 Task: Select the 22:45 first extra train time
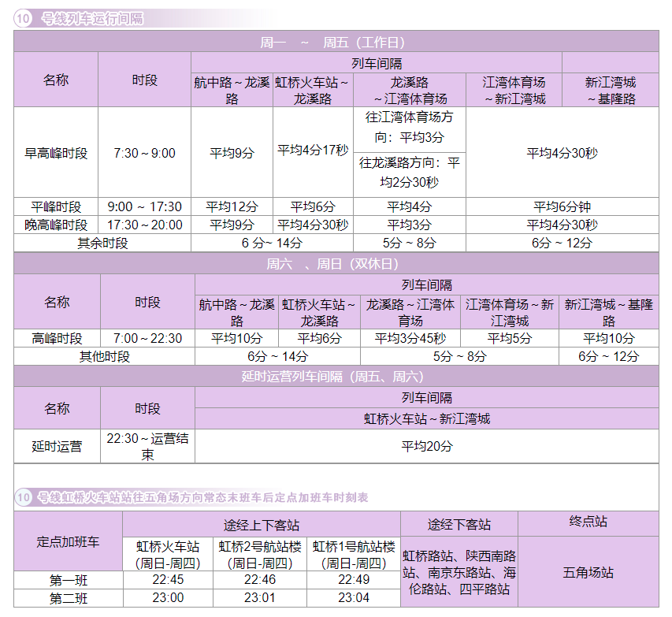click(x=168, y=580)
